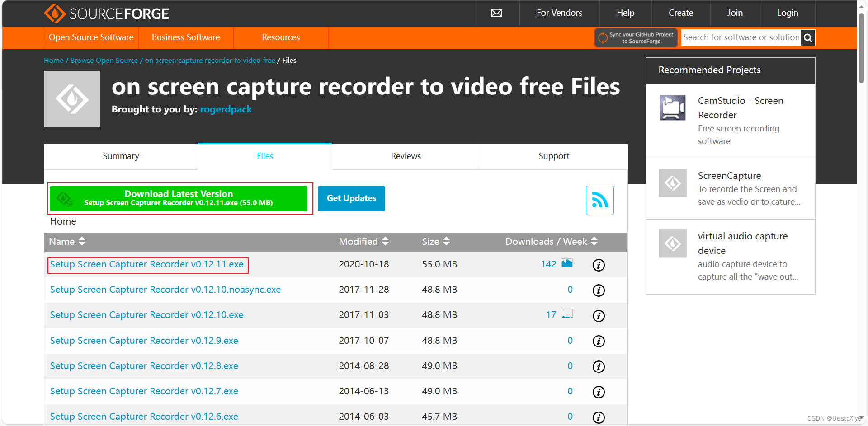The image size is (868, 426).
Task: Download Setup Screen Capturer Recorder v0.12.10.noasync.exe
Action: [165, 290]
